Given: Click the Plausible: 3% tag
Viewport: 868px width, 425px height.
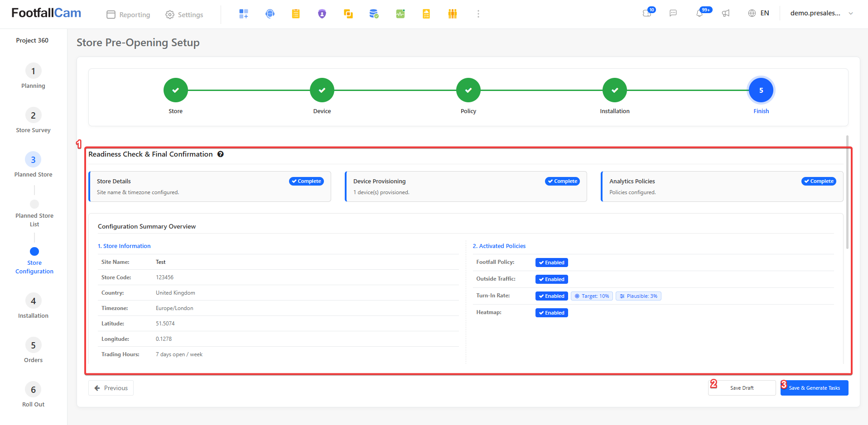Looking at the screenshot, I should click(x=638, y=296).
